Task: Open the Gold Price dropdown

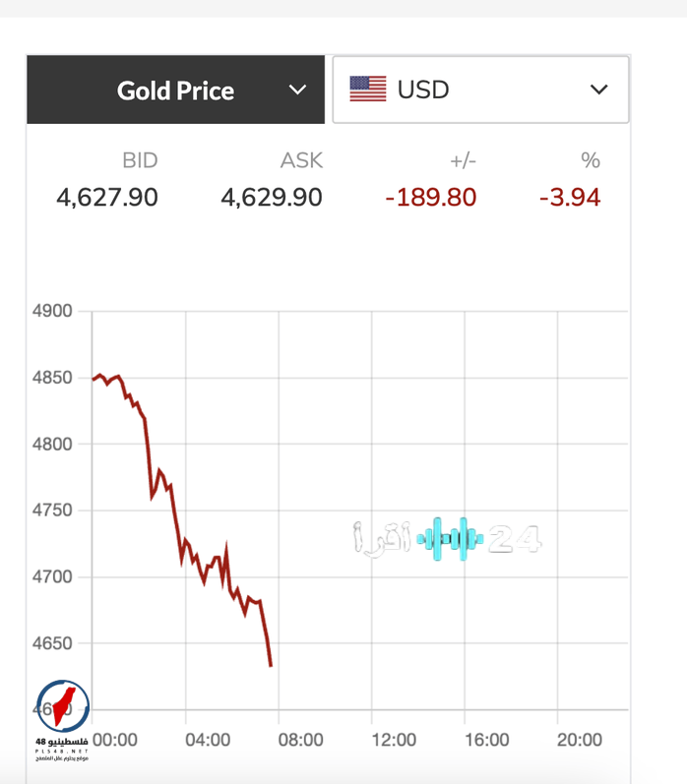Action: 175,90
